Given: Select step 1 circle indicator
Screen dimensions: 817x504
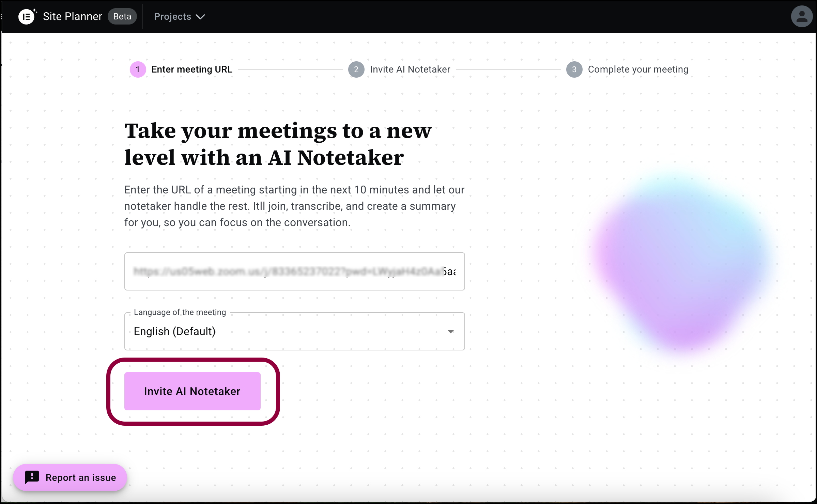Looking at the screenshot, I should click(138, 69).
